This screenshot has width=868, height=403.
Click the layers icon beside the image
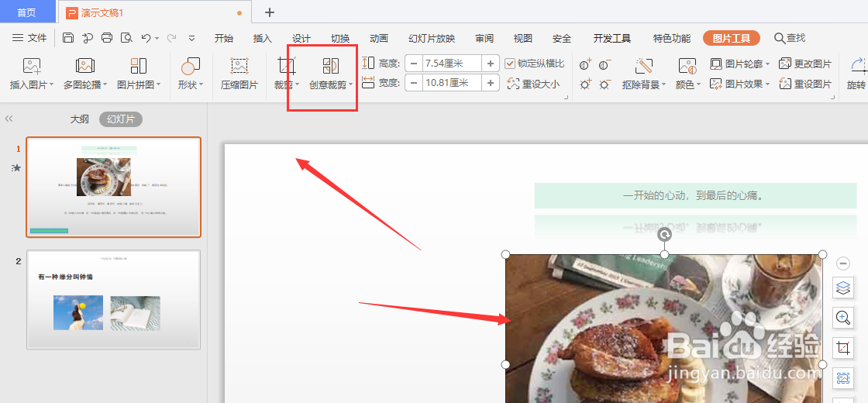click(843, 288)
